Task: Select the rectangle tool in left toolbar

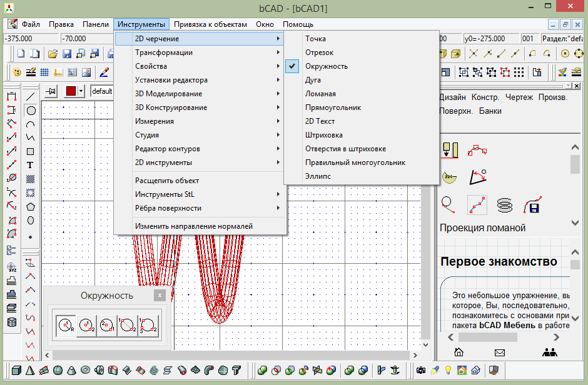Action: pos(31,151)
